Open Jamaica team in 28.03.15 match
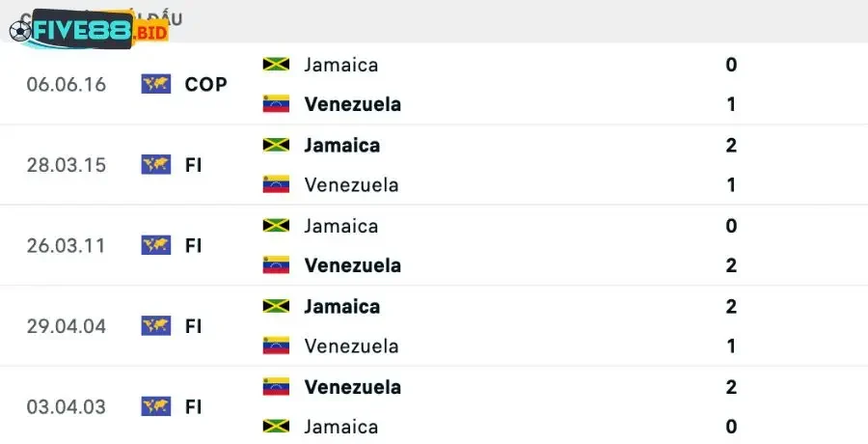868x444 pixels. (x=341, y=146)
